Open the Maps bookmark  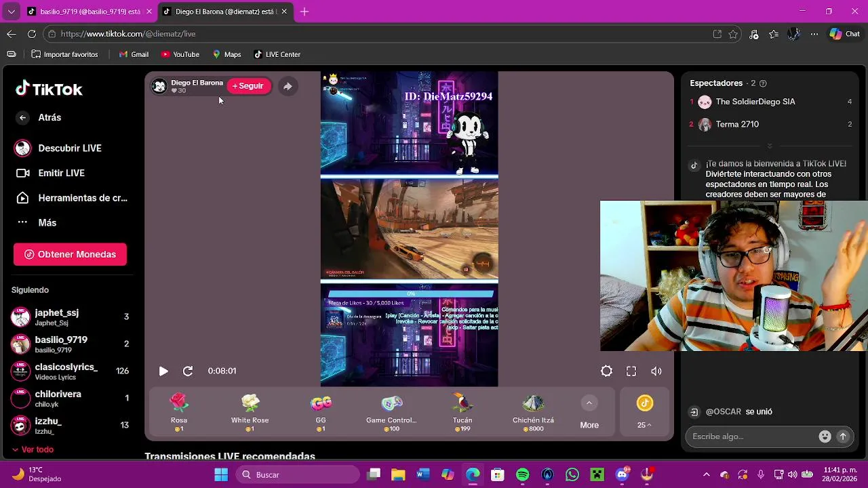coord(226,54)
